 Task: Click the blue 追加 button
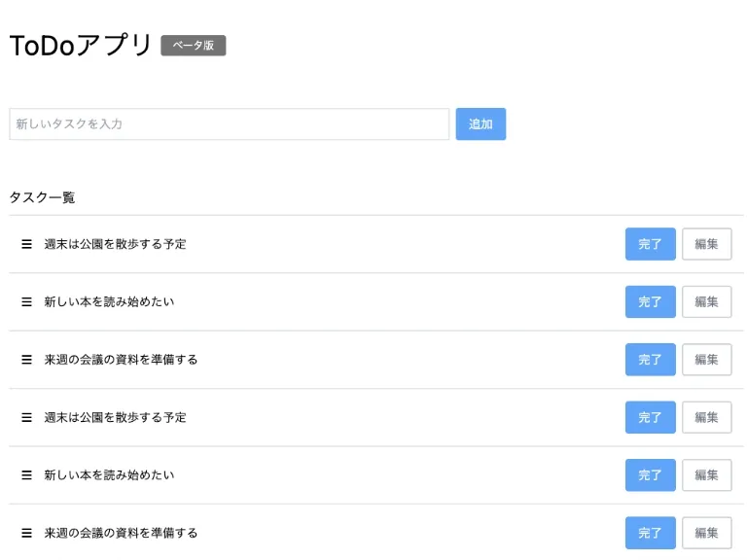pyautogui.click(x=480, y=124)
